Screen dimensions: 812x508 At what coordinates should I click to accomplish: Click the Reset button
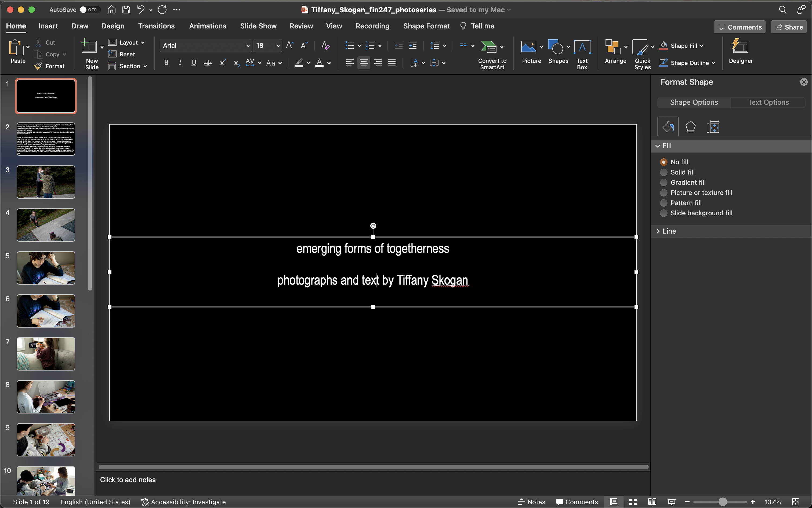click(122, 54)
